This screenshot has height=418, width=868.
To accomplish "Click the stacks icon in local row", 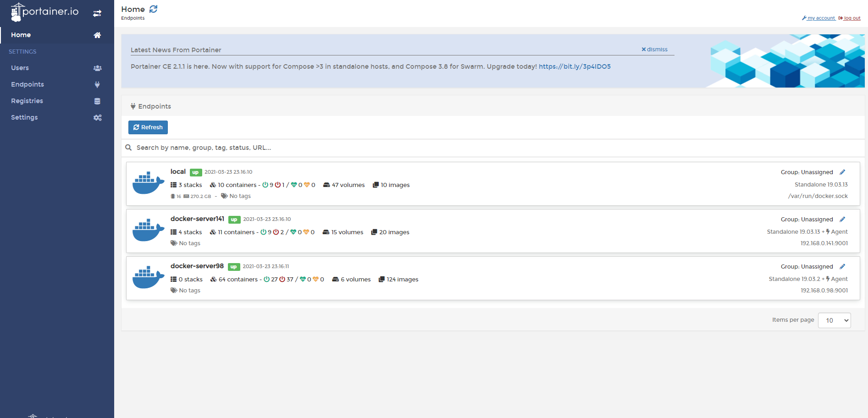I will [x=173, y=185].
